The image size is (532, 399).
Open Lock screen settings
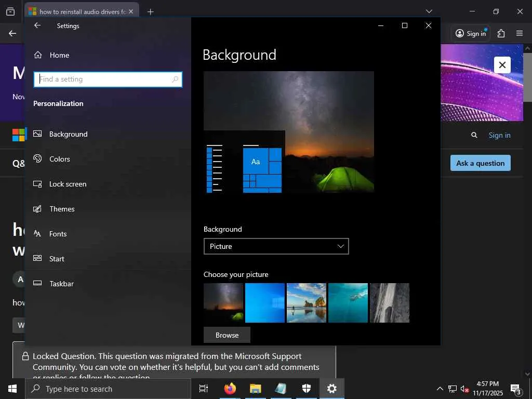tap(108, 184)
